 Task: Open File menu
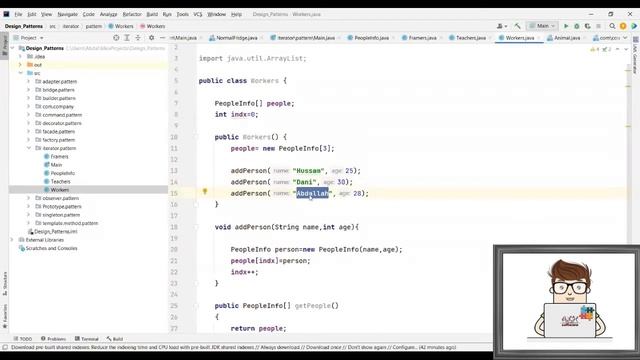(18, 14)
